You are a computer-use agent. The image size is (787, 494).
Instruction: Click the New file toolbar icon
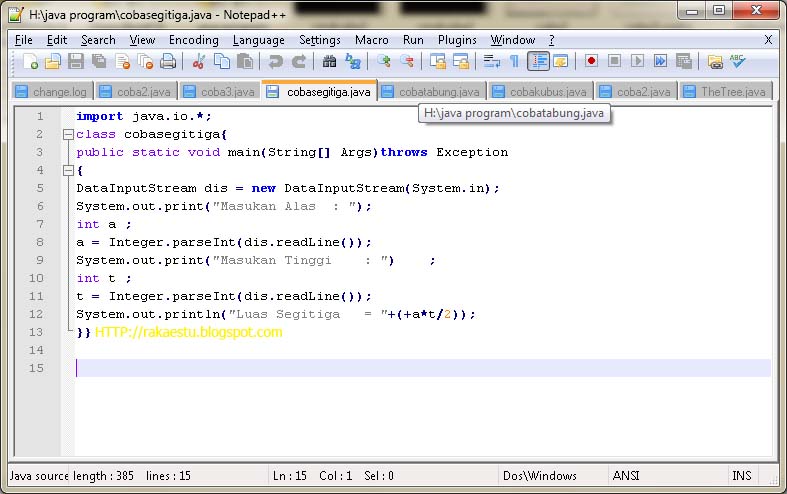[30, 61]
